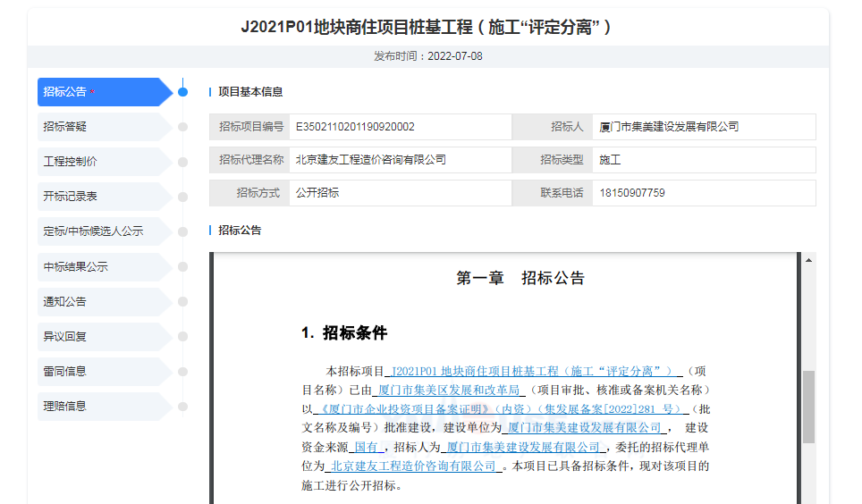Open the 理赔信息 tab
The height and width of the screenshot is (504, 862).
coord(98,406)
